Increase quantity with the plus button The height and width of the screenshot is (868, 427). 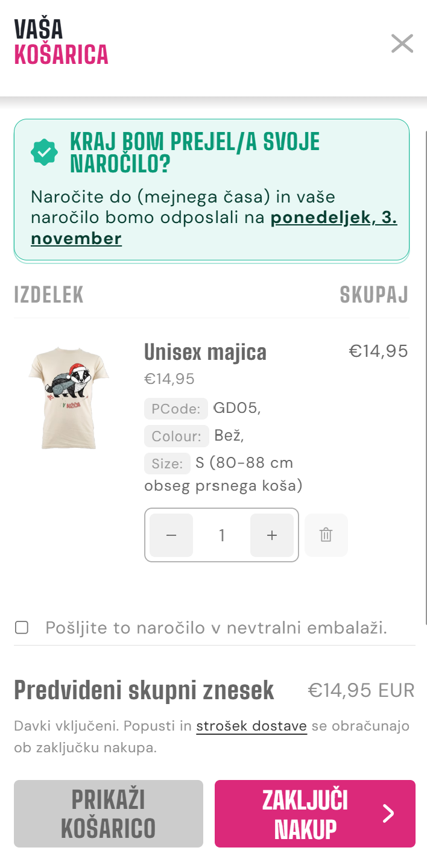coord(272,535)
